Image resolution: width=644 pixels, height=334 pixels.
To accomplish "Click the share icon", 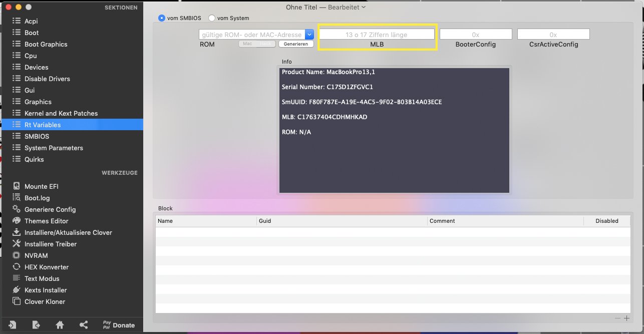I will [x=84, y=324].
